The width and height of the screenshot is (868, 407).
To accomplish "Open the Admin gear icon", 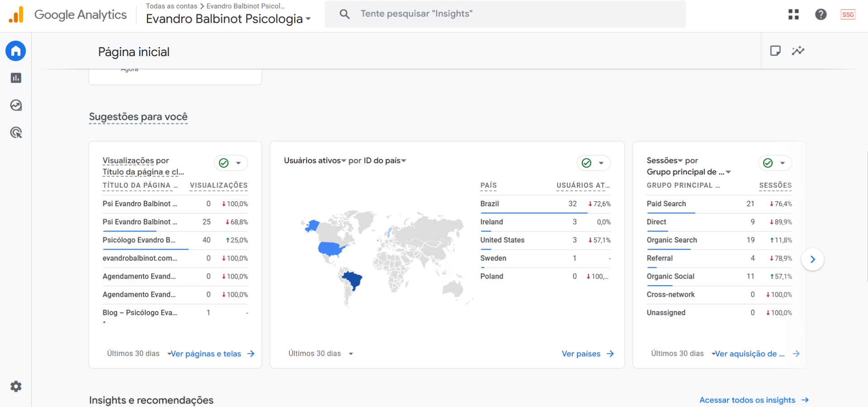I will point(16,386).
